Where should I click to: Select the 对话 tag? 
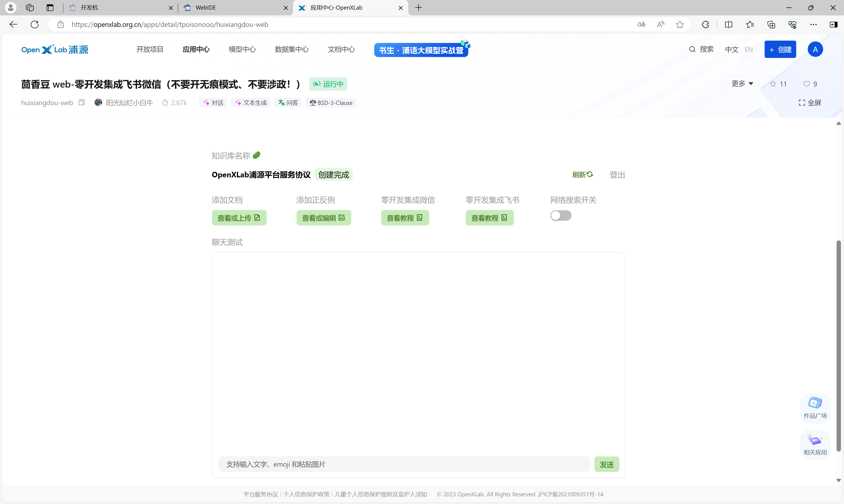213,103
